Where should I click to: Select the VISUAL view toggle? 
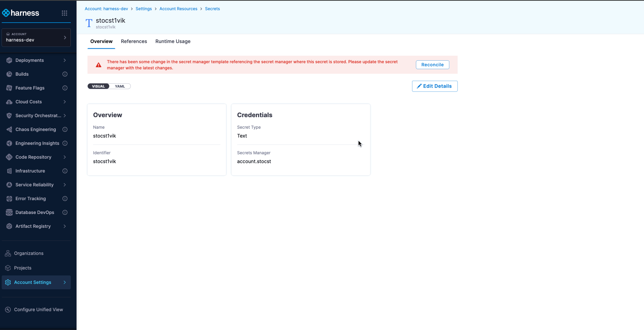click(x=98, y=86)
